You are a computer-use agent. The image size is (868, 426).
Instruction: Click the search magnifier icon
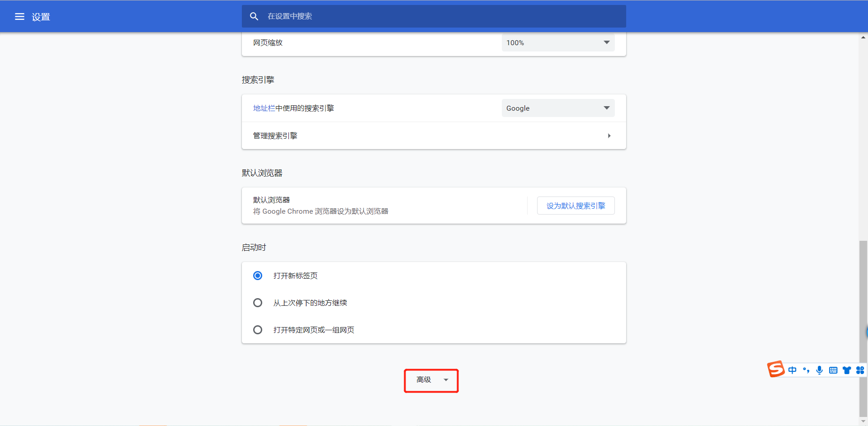(254, 16)
